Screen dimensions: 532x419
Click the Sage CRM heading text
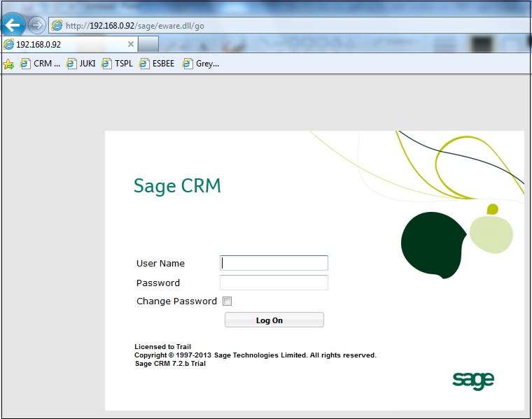[177, 186]
